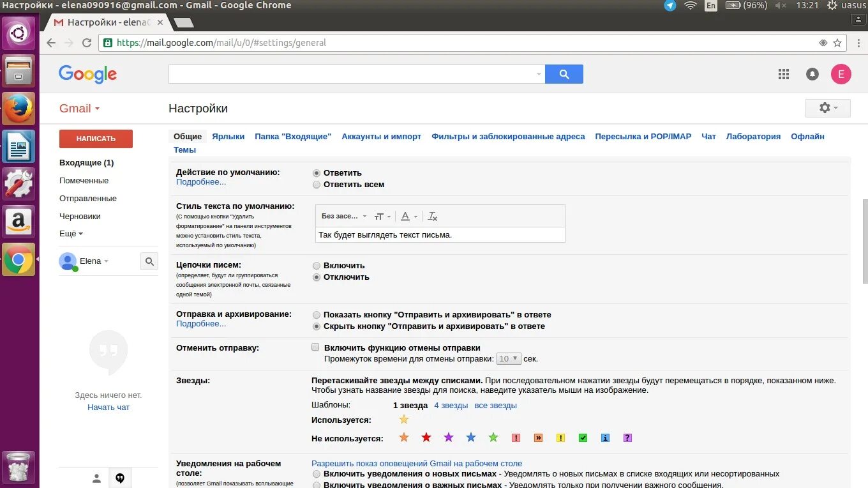Open Google notifications bell
Screen dimensions: 868x488
pyautogui.click(x=812, y=74)
